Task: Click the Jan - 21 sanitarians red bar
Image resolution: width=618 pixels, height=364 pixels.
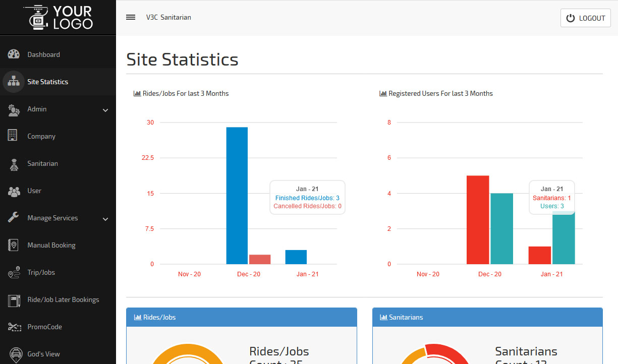Action: pos(539,255)
